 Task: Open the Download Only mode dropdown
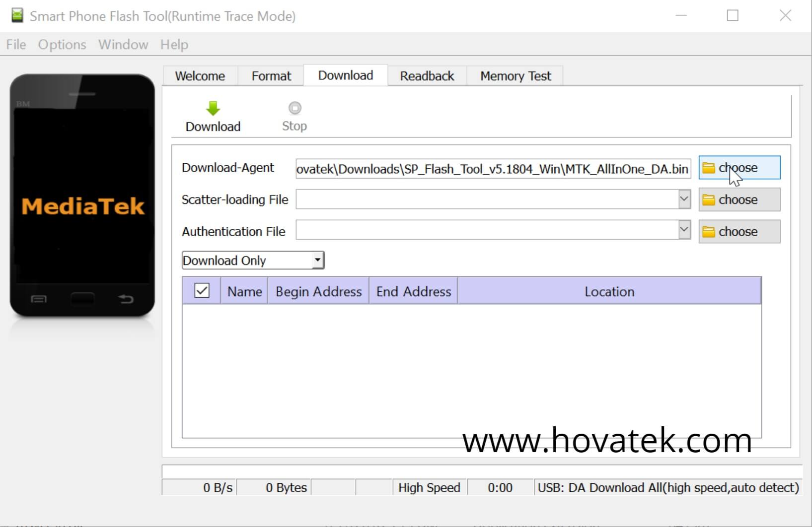tap(317, 260)
